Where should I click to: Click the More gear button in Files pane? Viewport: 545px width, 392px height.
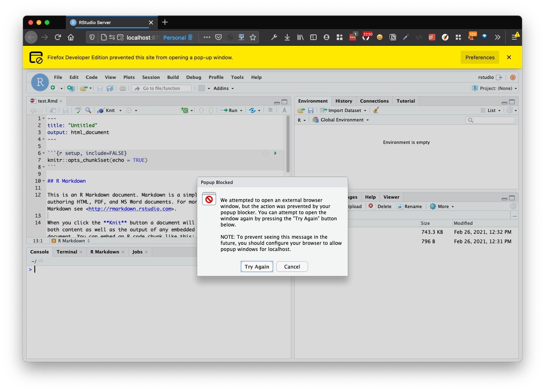pos(442,206)
